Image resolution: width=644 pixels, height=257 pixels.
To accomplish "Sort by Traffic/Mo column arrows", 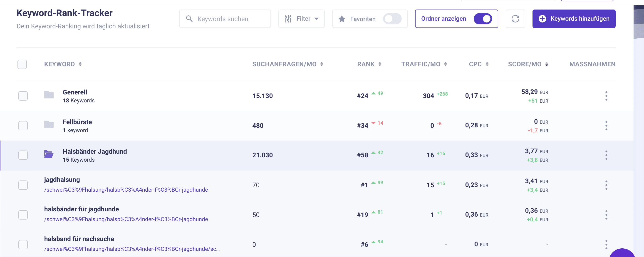I will coord(446,64).
